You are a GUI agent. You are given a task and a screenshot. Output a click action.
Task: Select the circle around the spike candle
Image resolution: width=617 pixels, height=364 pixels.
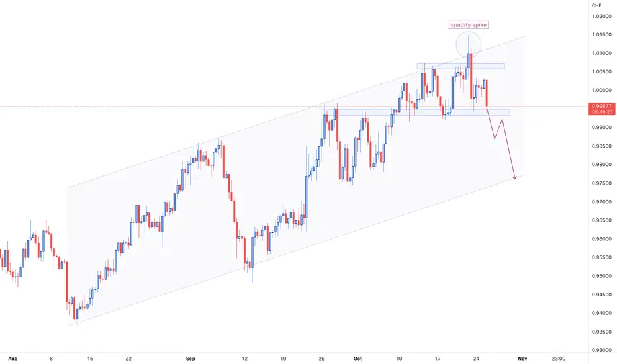468,44
